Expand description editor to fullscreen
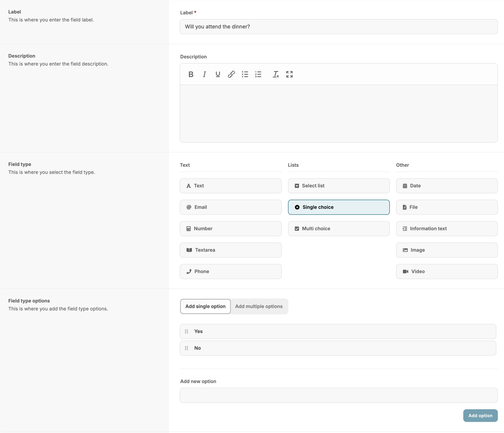The width and height of the screenshot is (504, 433). 289,74
